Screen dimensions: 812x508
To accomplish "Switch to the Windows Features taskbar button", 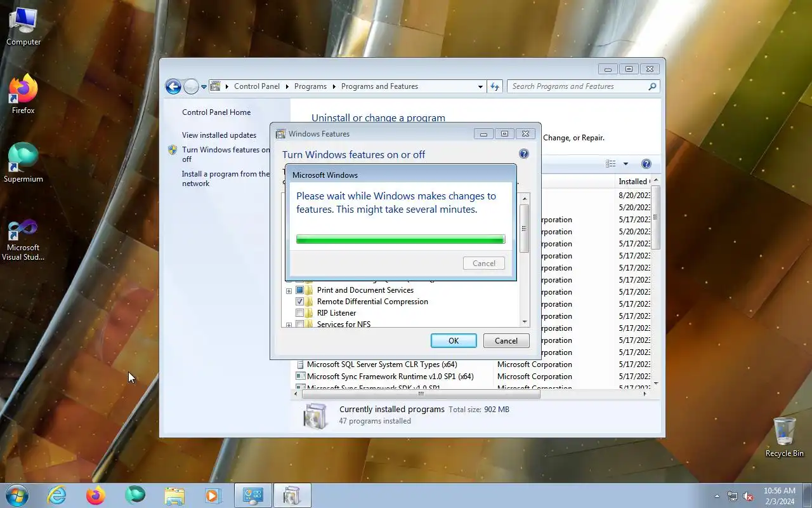I will (x=292, y=495).
